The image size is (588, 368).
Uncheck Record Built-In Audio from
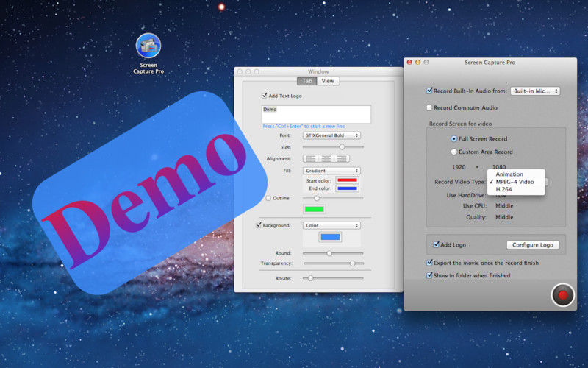coord(429,91)
